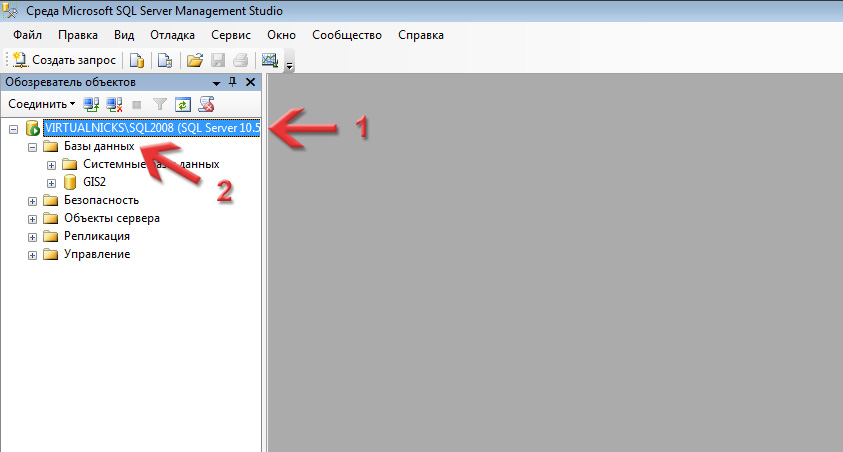
Task: Expand the Управление folder
Action: click(x=32, y=255)
